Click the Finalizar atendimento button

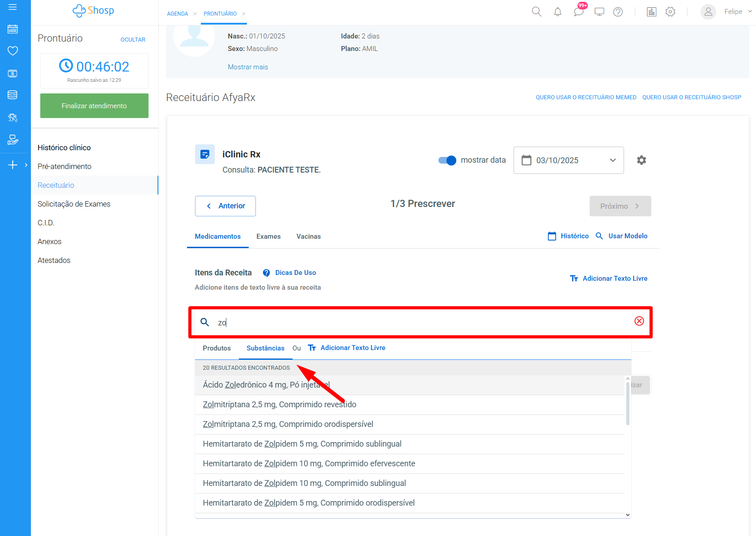coord(94,106)
